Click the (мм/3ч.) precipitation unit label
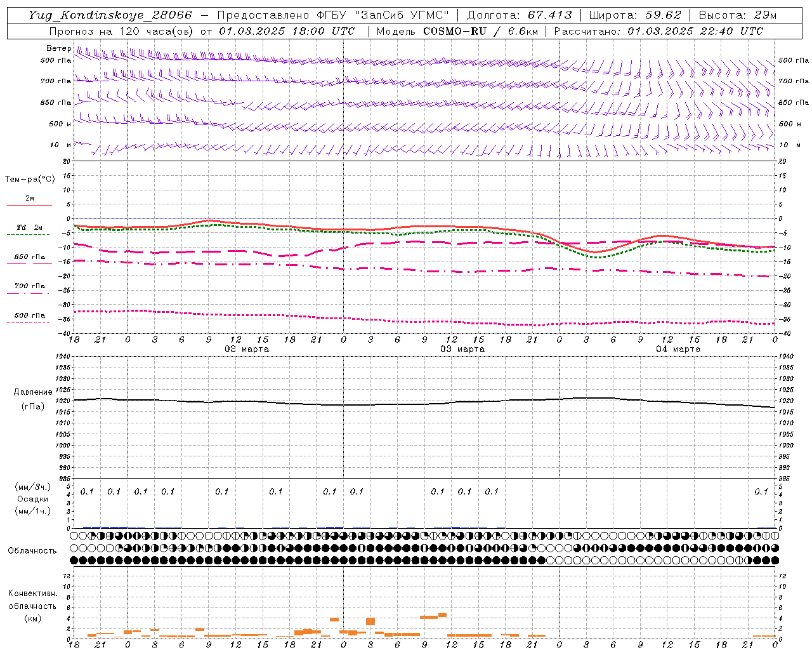 33,487
